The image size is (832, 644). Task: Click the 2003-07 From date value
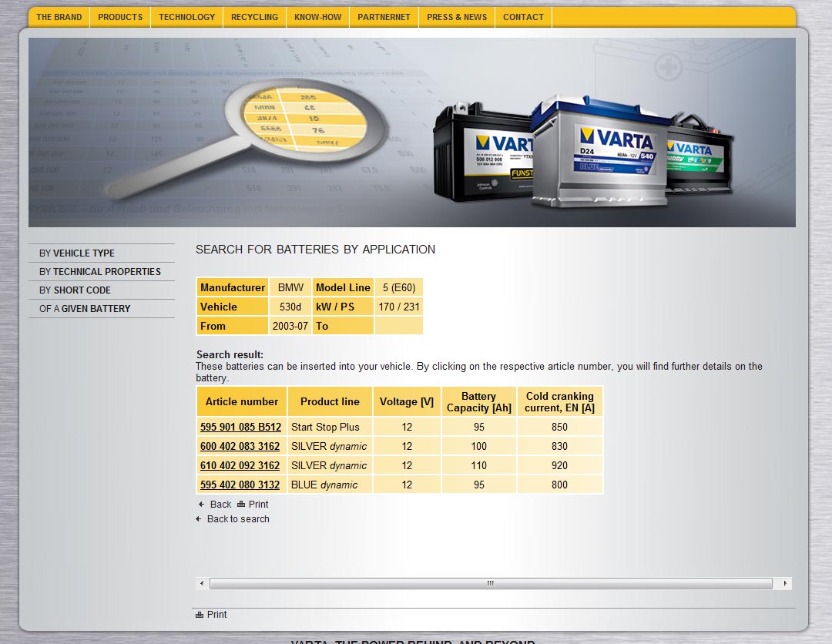(x=290, y=327)
